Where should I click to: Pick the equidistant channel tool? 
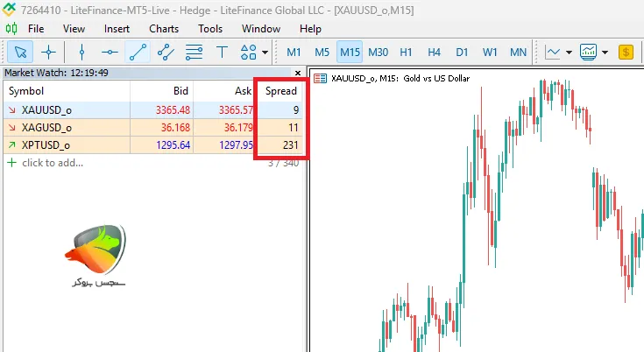coord(166,52)
